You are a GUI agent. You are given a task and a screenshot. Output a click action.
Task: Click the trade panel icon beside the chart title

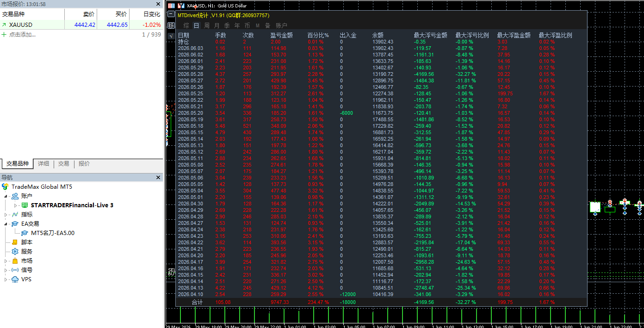[181, 6]
